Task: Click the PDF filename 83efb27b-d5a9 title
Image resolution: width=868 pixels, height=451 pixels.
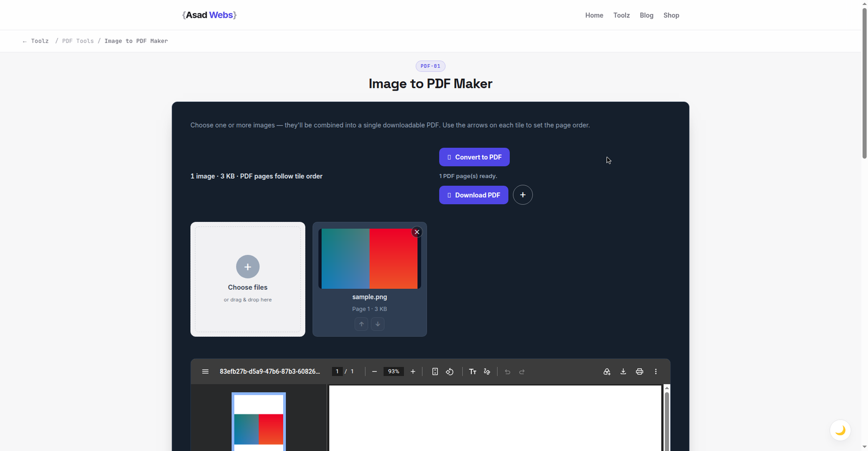Action: pyautogui.click(x=270, y=371)
